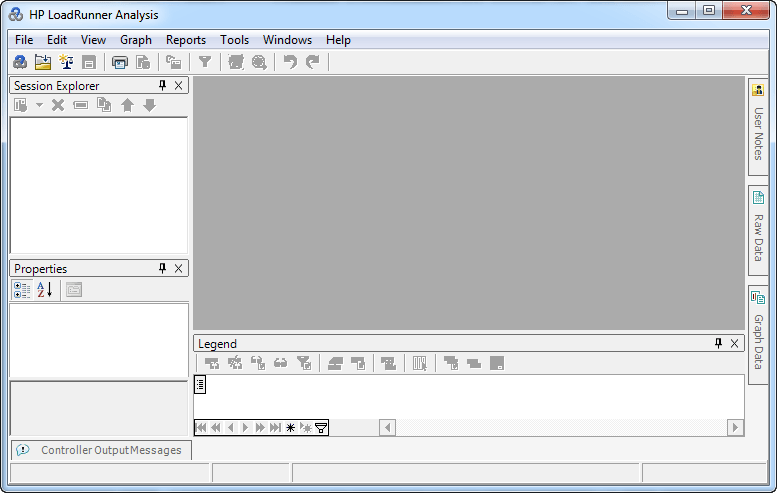The image size is (777, 493).
Task: Open the Tools menu
Action: [x=235, y=40]
